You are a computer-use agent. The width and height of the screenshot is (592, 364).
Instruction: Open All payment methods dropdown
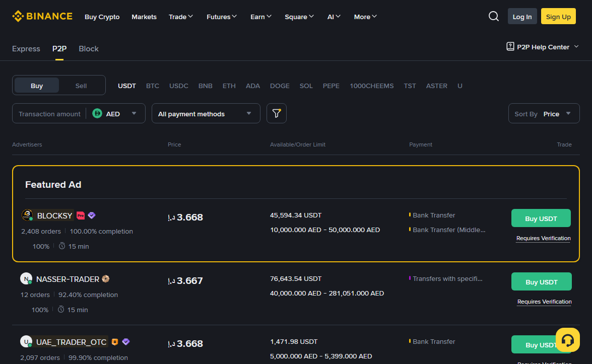point(206,113)
